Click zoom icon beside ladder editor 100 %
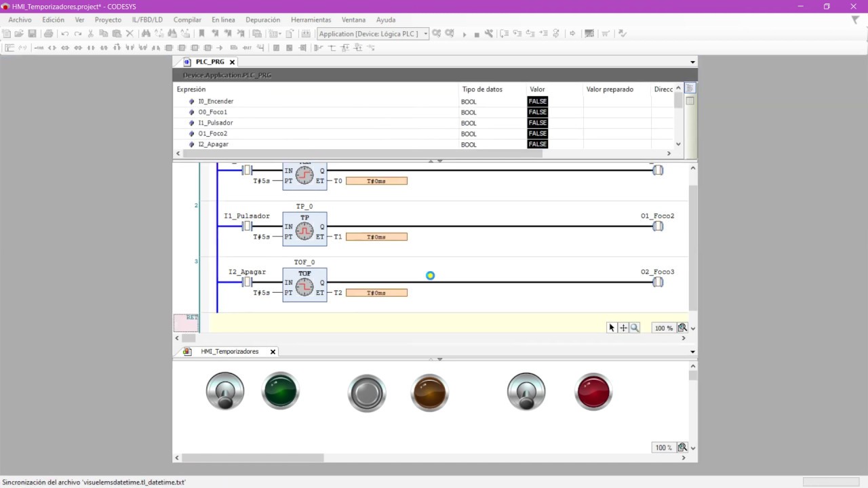 682,327
